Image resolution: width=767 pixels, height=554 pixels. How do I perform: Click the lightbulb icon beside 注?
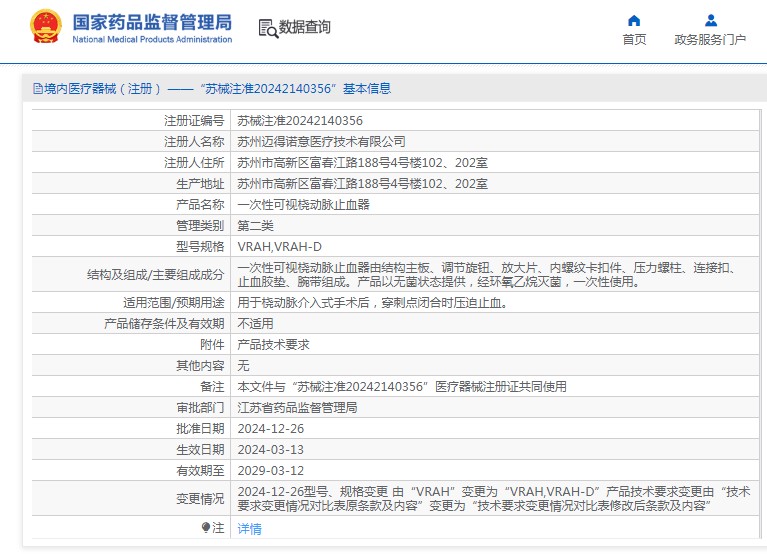[x=206, y=527]
